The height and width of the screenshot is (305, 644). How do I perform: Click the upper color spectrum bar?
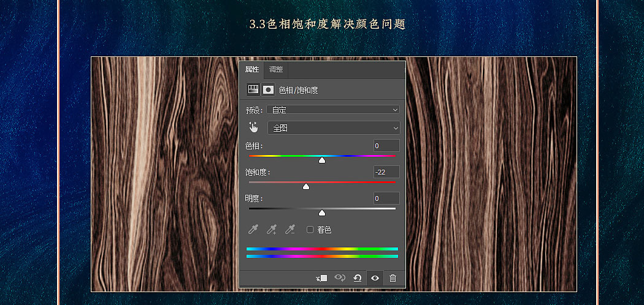pos(322,249)
